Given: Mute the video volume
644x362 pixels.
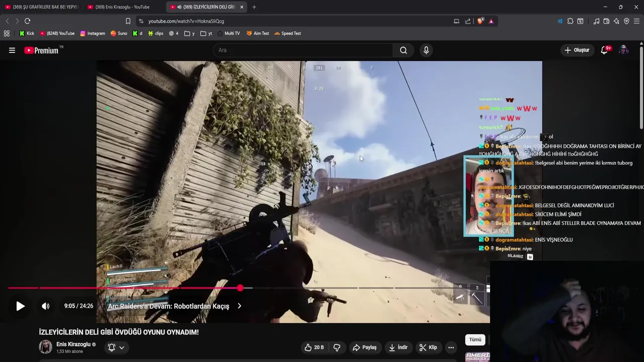Looking at the screenshot, I should pos(46,306).
